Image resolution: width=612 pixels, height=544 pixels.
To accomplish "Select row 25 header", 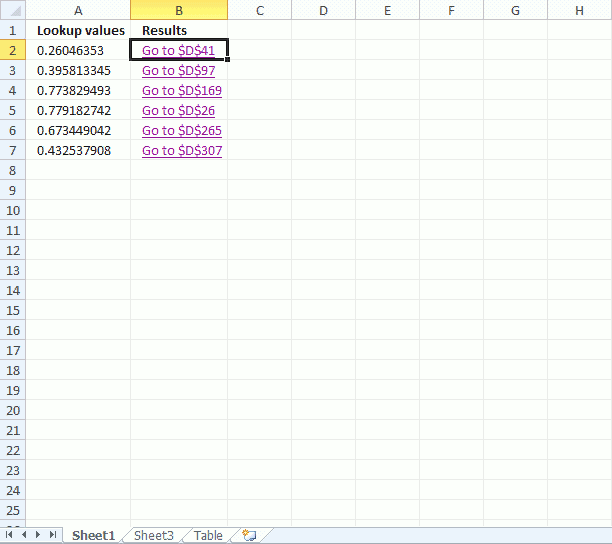I will 13,510.
